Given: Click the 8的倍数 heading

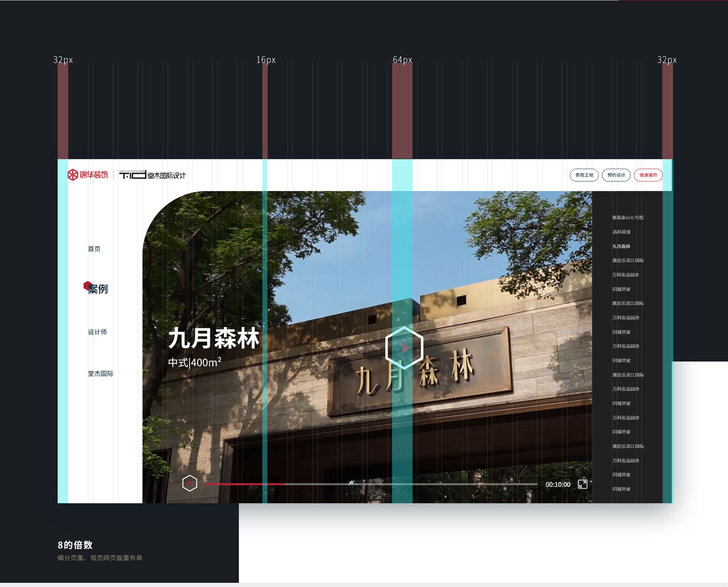Looking at the screenshot, I should click(75, 545).
